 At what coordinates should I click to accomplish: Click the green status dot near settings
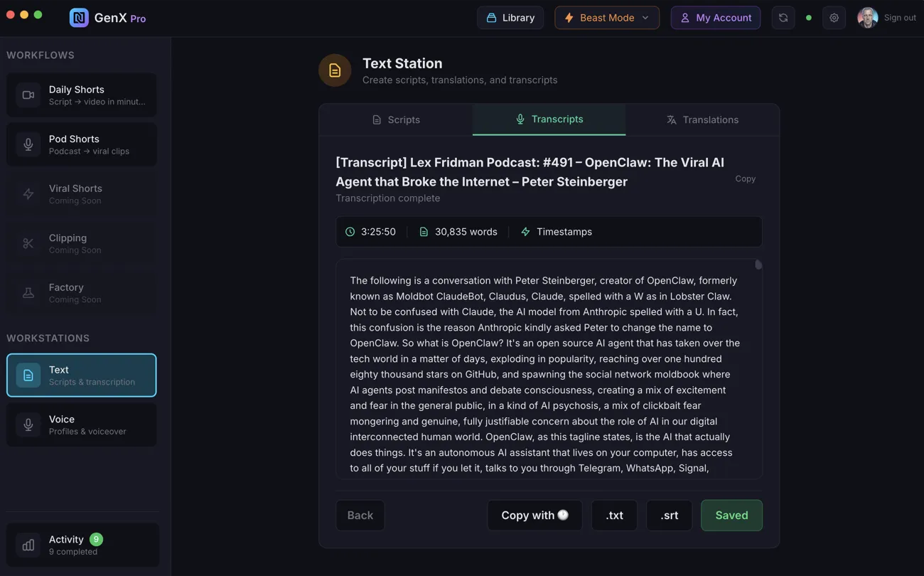[808, 17]
